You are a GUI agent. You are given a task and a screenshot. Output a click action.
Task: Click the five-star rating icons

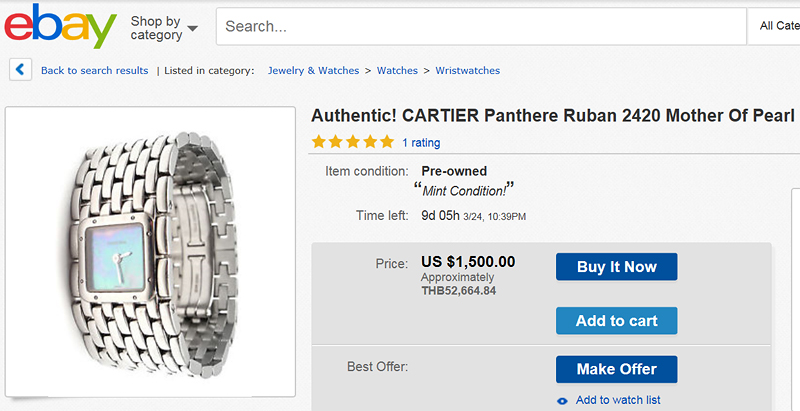click(x=352, y=142)
